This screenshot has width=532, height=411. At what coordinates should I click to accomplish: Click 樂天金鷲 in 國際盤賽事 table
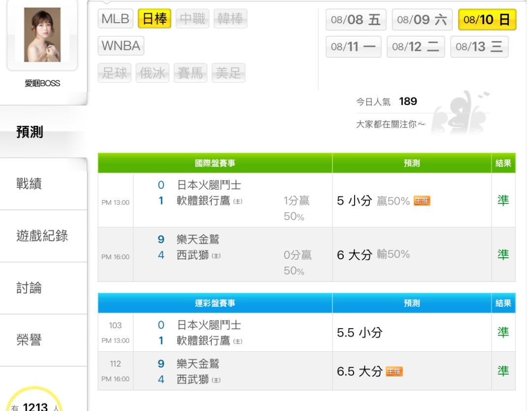point(198,240)
